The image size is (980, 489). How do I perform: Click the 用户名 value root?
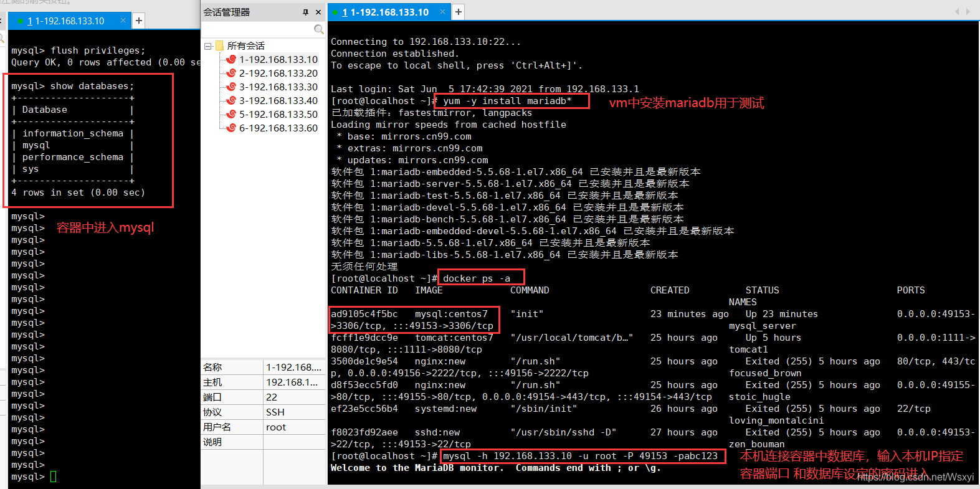pyautogui.click(x=276, y=427)
